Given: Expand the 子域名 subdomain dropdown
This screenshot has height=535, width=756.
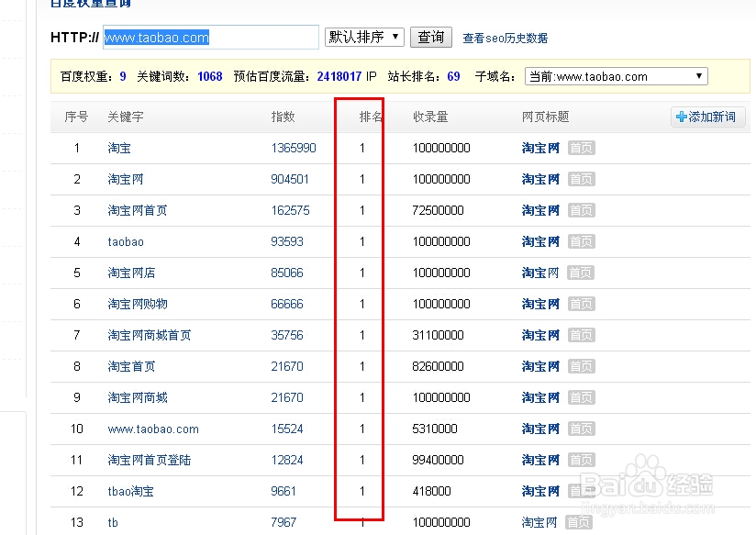Looking at the screenshot, I should click(617, 76).
